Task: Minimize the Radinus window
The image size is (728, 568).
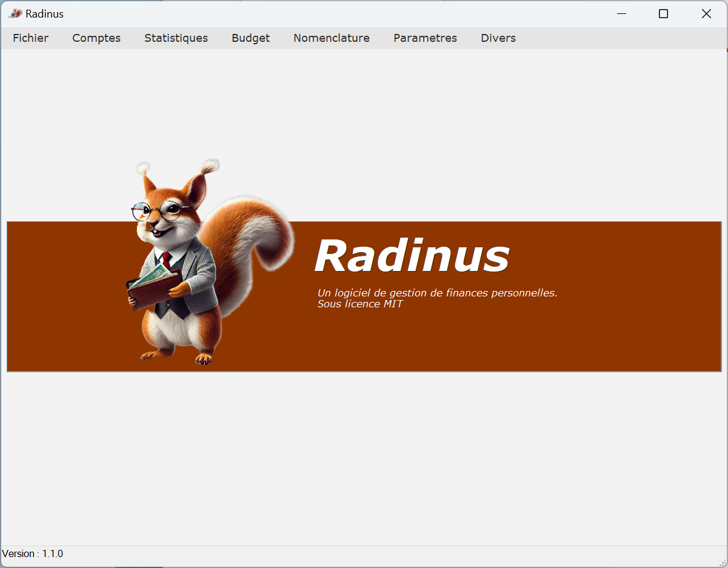Action: pos(621,13)
